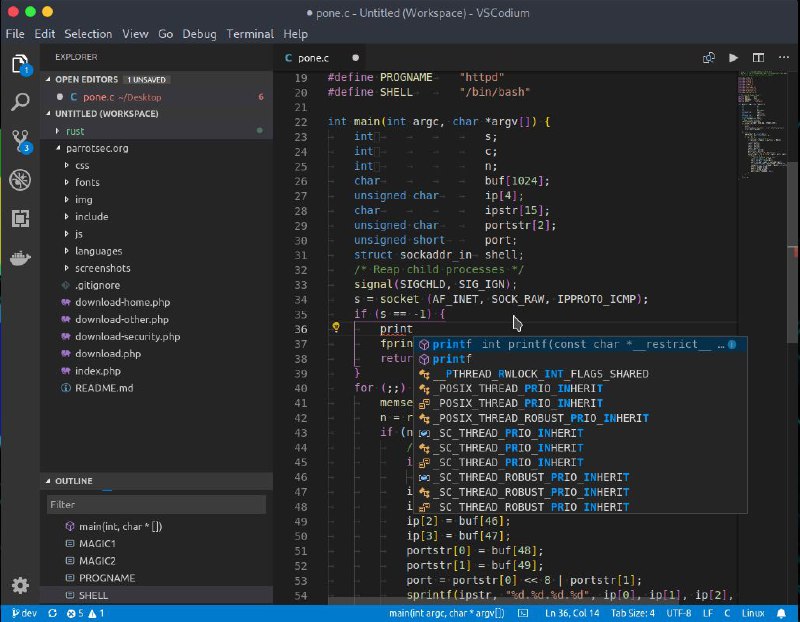
Task: Open the Search view in the activity bar
Action: click(x=22, y=100)
